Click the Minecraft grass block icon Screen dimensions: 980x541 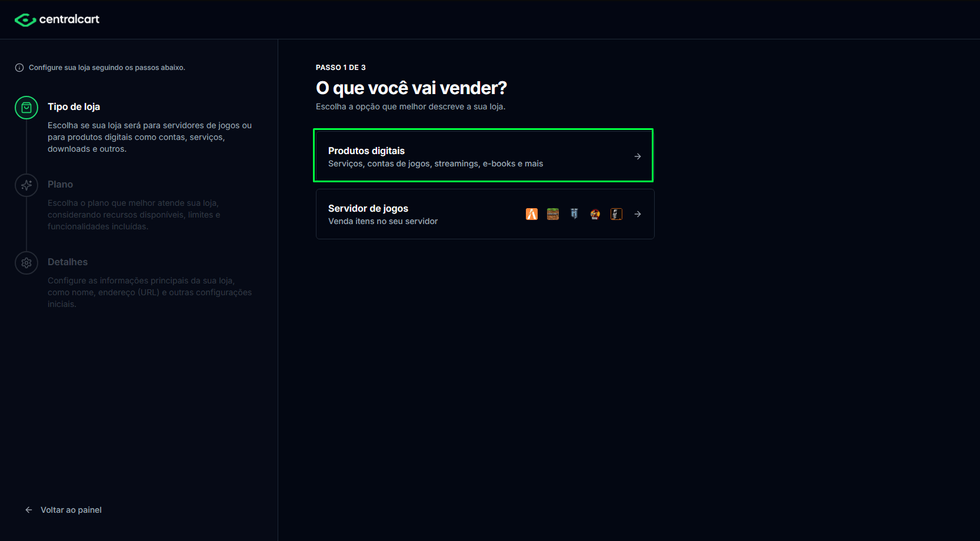[x=553, y=214]
